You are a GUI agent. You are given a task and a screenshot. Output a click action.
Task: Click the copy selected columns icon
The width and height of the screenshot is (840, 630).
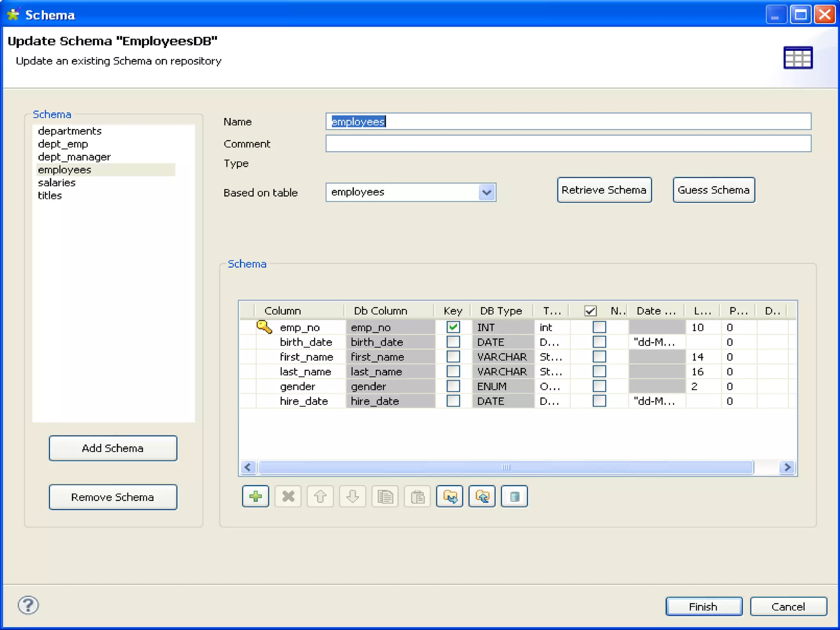(x=385, y=497)
